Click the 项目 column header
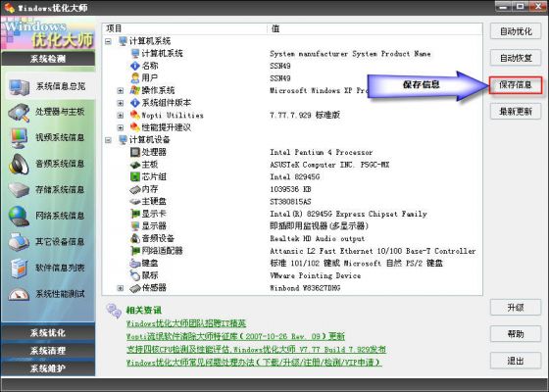This screenshot has height=392, width=549. coord(184,28)
